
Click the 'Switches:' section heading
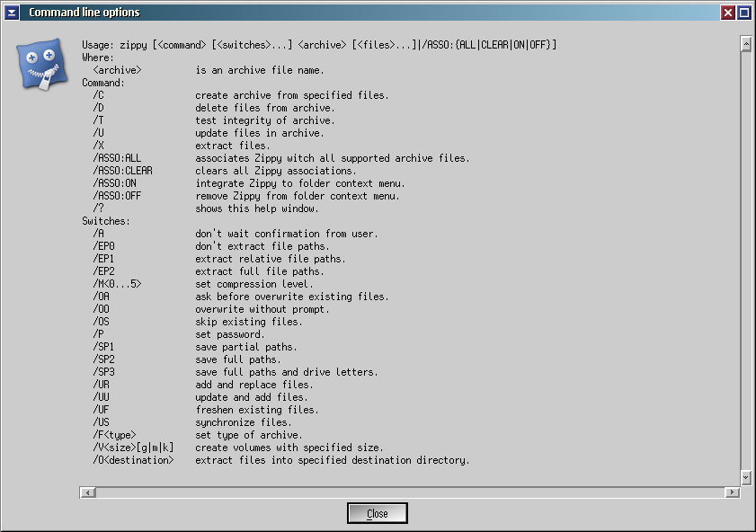106,221
